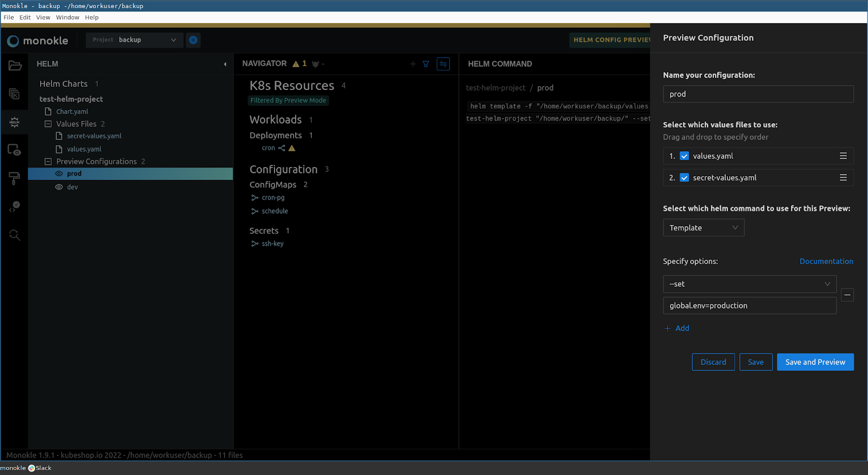
Task: Click the drag handle for values.yaml
Action: coord(843,156)
